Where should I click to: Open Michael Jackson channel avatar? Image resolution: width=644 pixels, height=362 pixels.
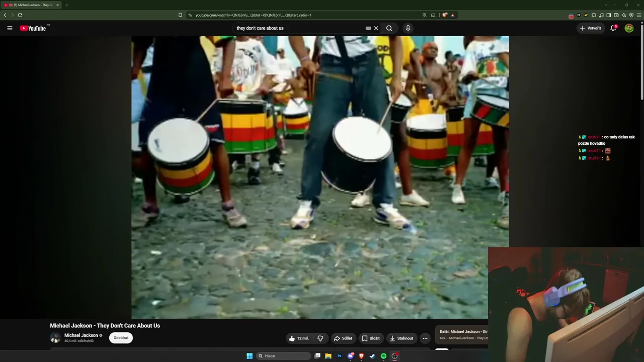pyautogui.click(x=55, y=338)
